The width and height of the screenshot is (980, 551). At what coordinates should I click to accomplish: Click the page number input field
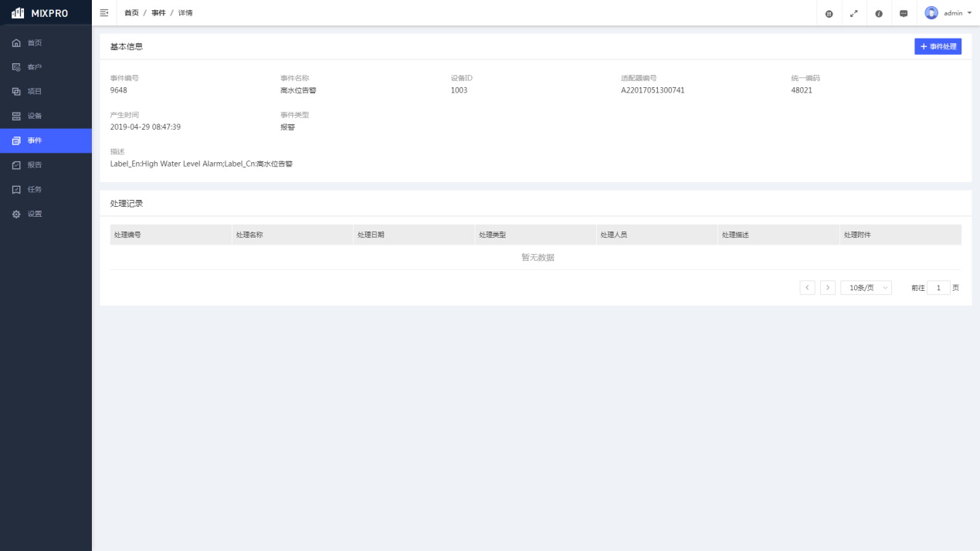coord(938,288)
